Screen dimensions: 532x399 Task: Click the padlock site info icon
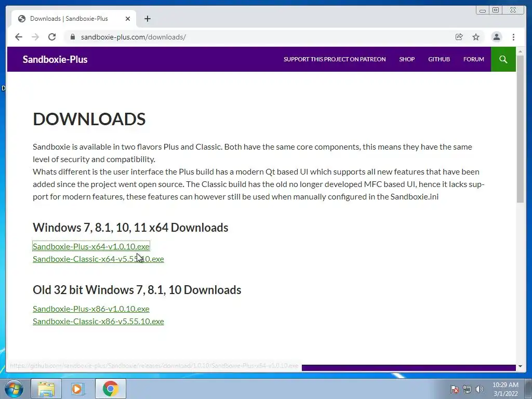click(x=72, y=37)
